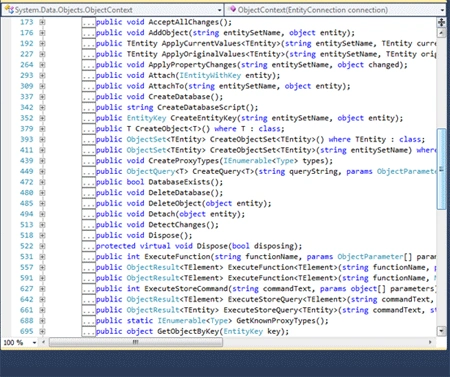Image resolution: width=450 pixels, height=377 pixels.
Task: Expand the outlining node at line 472
Action: [42, 182]
